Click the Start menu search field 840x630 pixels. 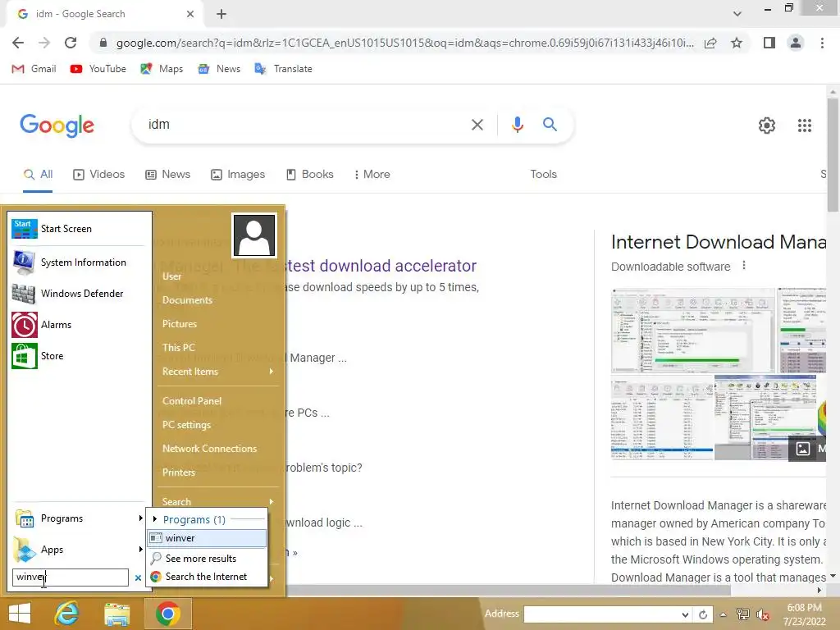[71, 577]
